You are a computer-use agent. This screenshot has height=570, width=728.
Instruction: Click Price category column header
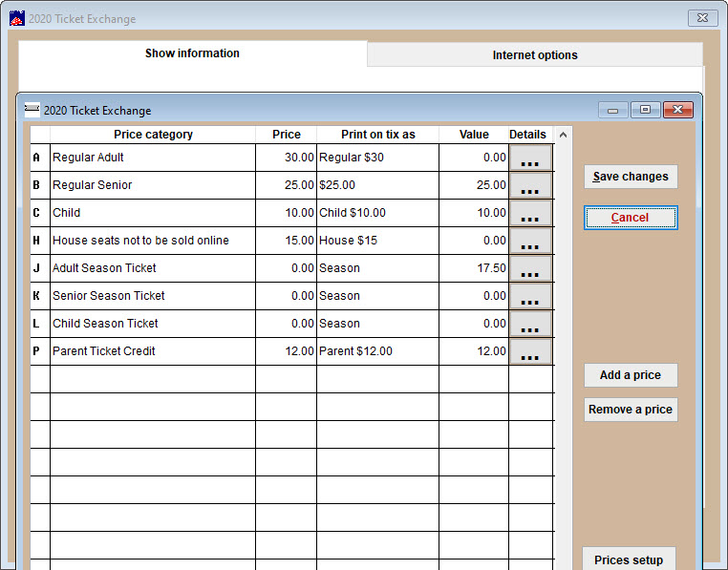[153, 135]
